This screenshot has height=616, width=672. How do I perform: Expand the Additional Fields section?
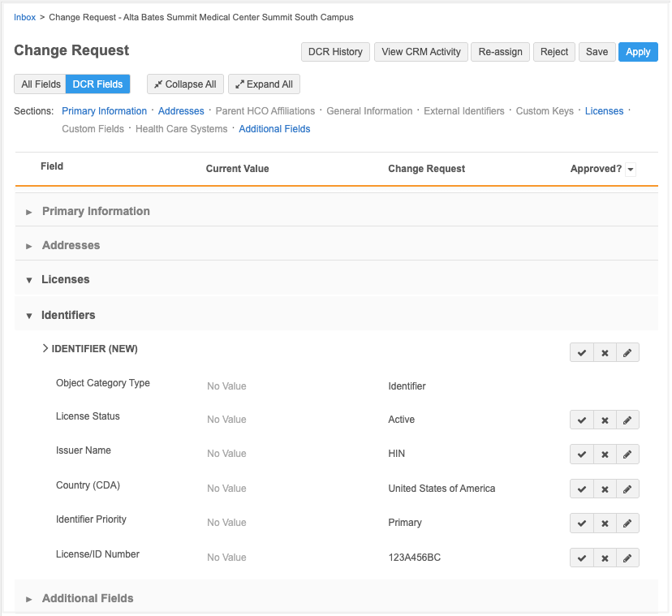pyautogui.click(x=28, y=599)
